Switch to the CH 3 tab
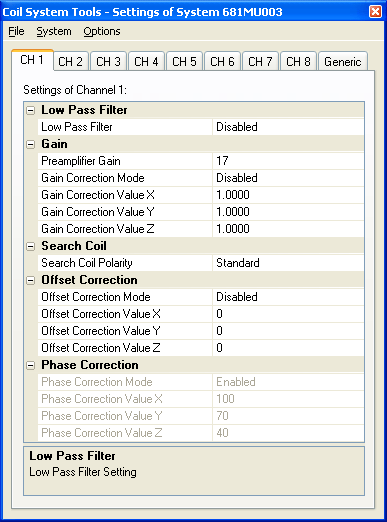Viewport: 387px width, 522px height. [108, 62]
